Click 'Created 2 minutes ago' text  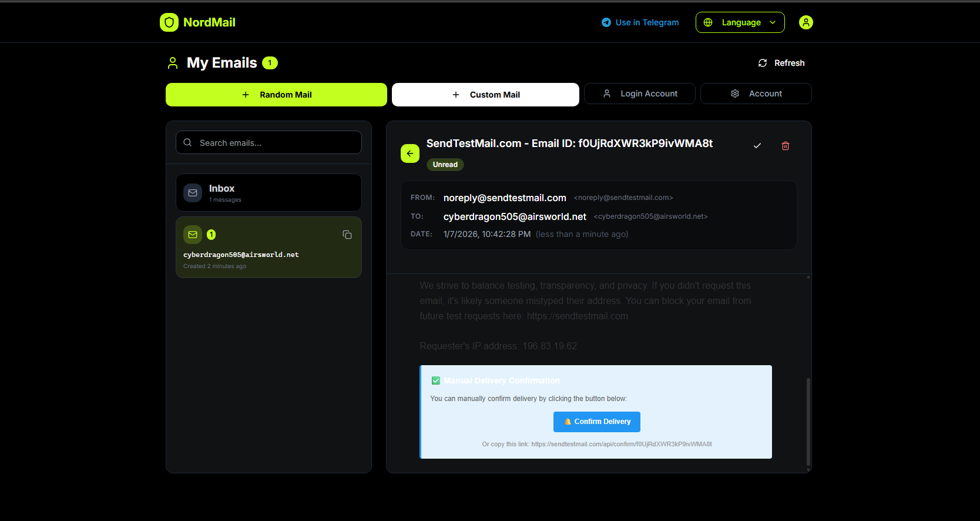[214, 266]
